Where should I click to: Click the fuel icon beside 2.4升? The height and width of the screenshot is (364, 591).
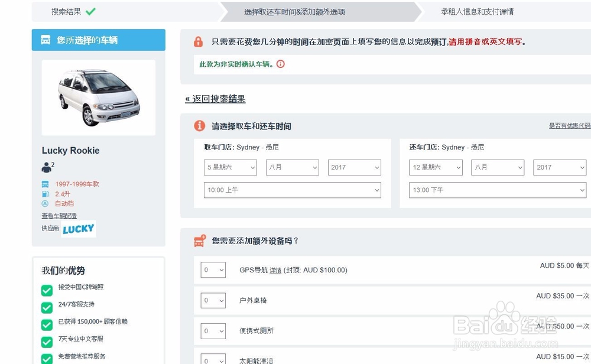click(x=46, y=194)
